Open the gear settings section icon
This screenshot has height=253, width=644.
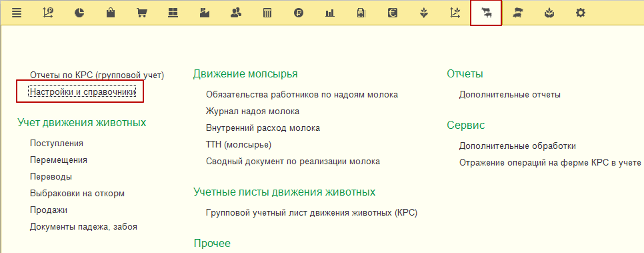pyautogui.click(x=581, y=13)
